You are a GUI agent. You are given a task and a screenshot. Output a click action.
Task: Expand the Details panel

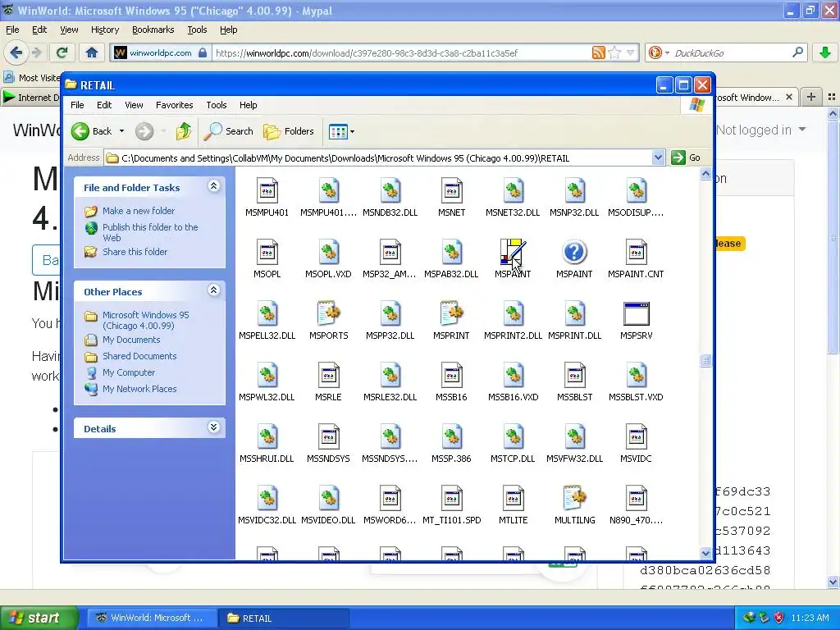[x=213, y=427]
